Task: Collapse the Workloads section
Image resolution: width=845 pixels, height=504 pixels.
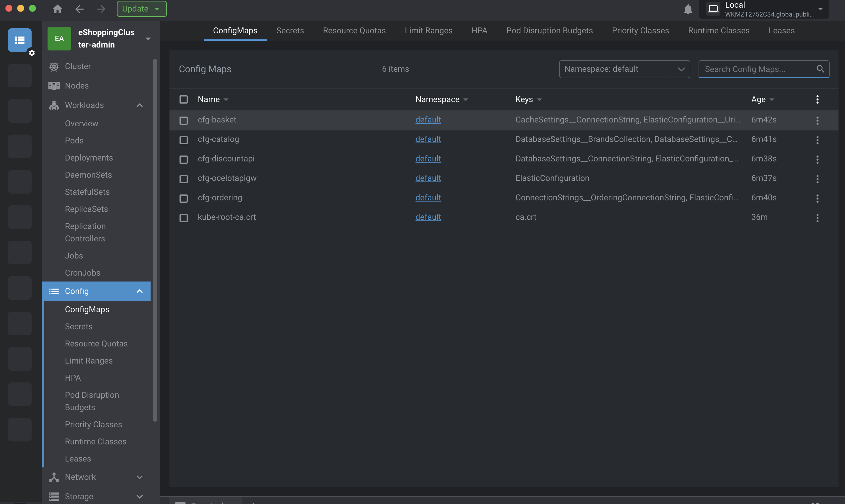Action: click(139, 105)
